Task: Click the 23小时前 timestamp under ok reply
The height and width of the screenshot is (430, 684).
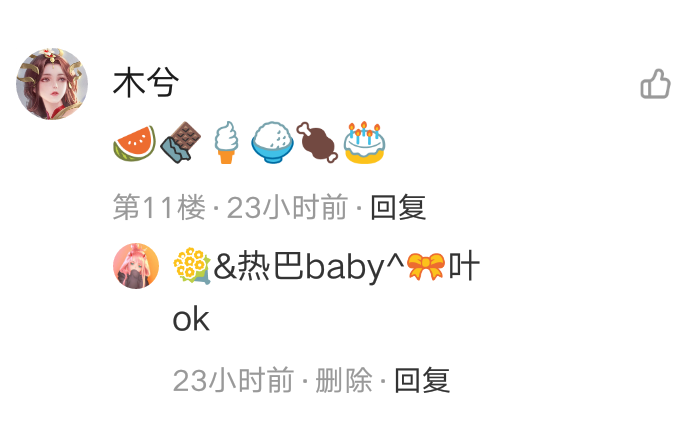Action: [233, 380]
